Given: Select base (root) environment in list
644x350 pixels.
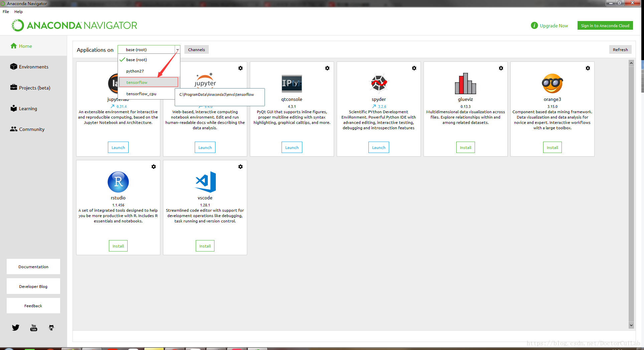Looking at the screenshot, I should (x=149, y=60).
